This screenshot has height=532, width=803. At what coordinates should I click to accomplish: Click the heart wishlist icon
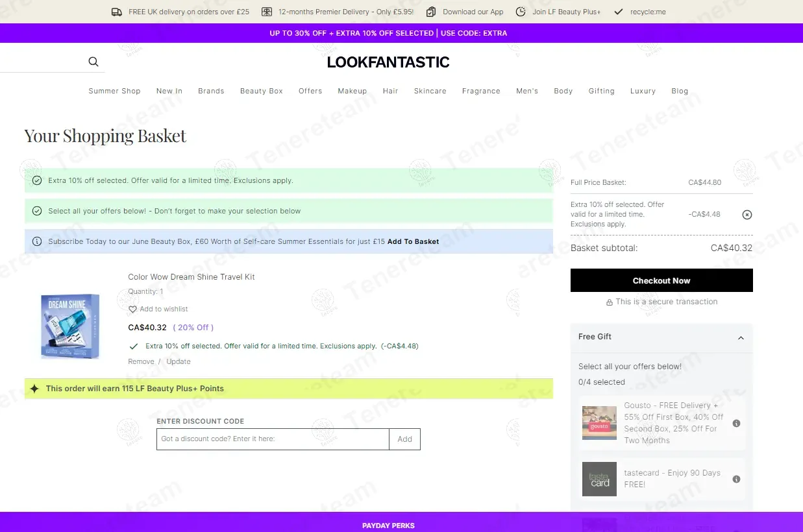[132, 309]
